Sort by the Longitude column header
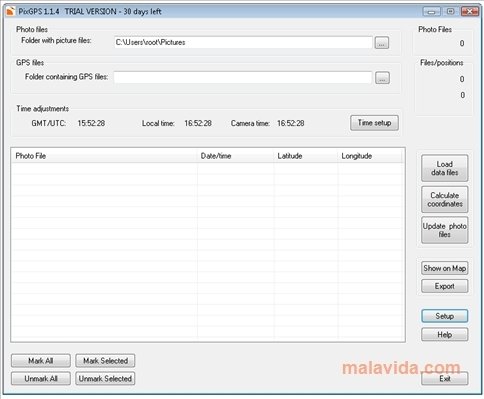Screen dimensions: 484x399 click(x=370, y=156)
